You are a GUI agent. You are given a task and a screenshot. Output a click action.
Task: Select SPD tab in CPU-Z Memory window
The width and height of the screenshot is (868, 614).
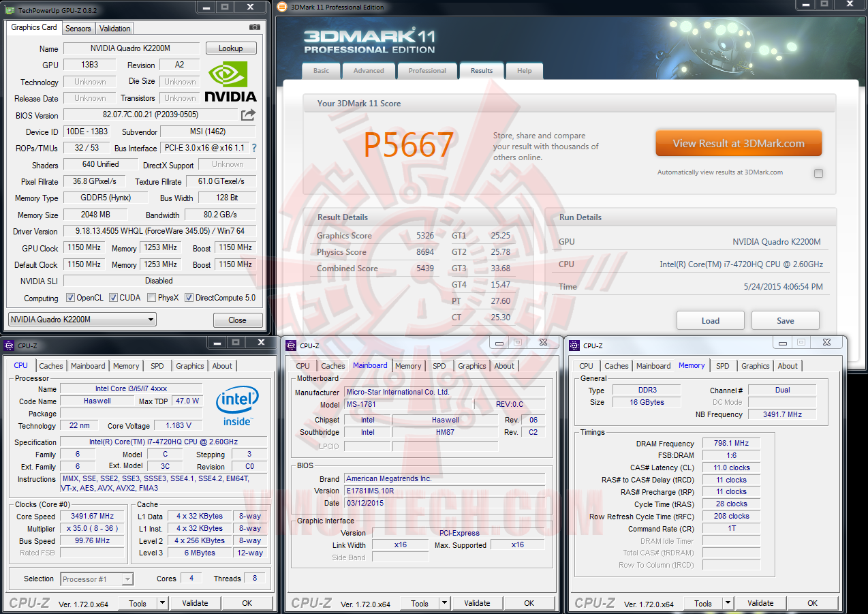[x=723, y=366]
